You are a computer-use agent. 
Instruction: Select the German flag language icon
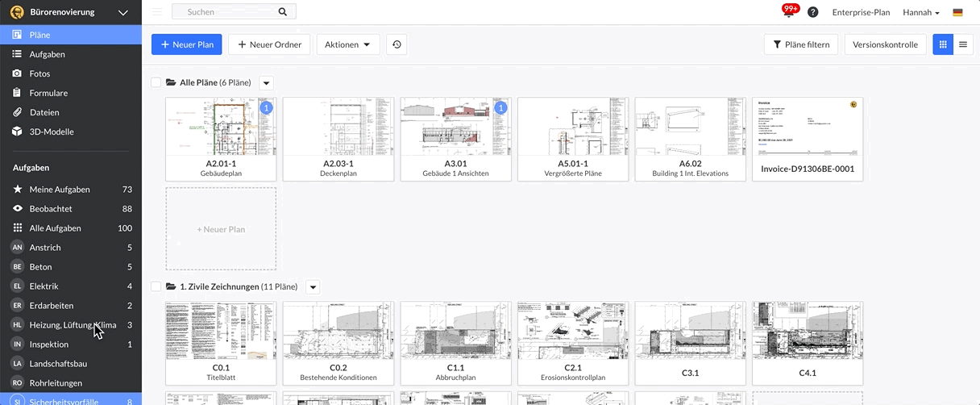(957, 13)
